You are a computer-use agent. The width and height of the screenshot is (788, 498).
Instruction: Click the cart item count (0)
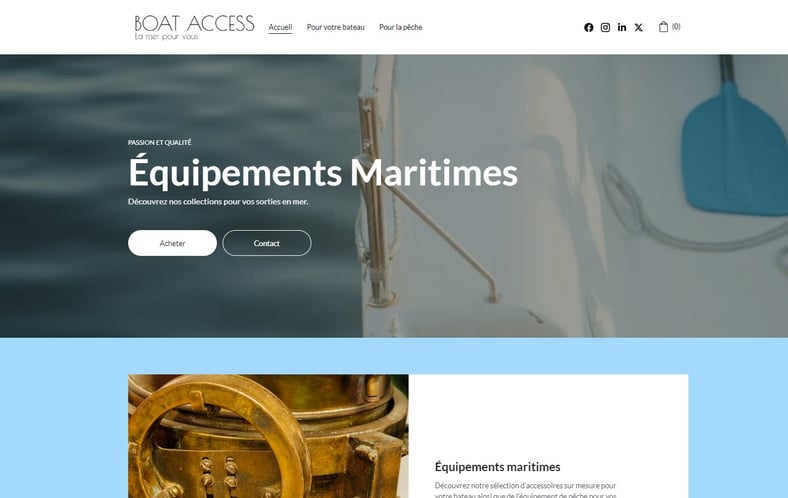click(676, 27)
